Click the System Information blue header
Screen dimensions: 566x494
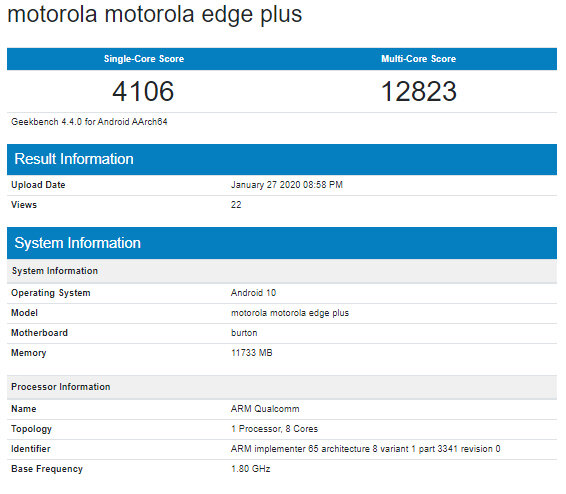tap(282, 243)
